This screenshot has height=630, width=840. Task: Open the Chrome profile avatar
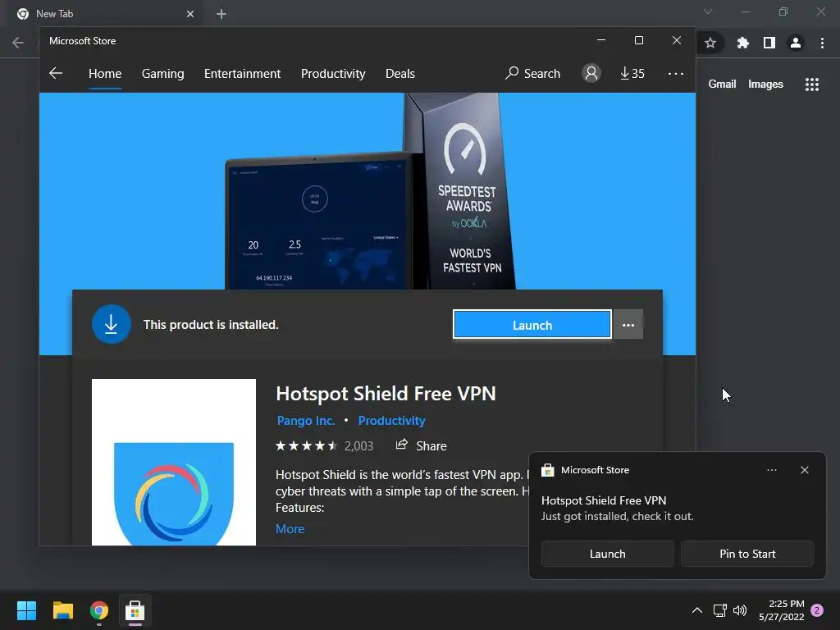pyautogui.click(x=796, y=43)
